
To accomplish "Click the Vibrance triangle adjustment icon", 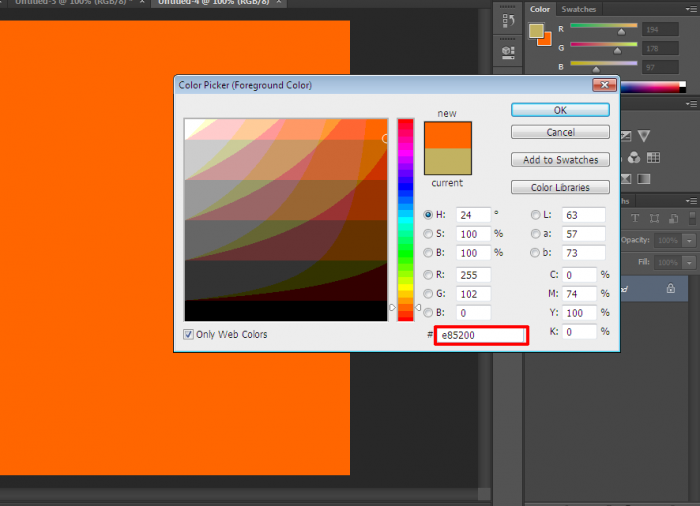I will (644, 136).
